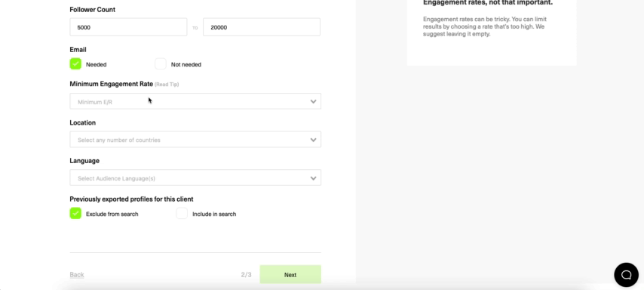Click the Next button

290,274
